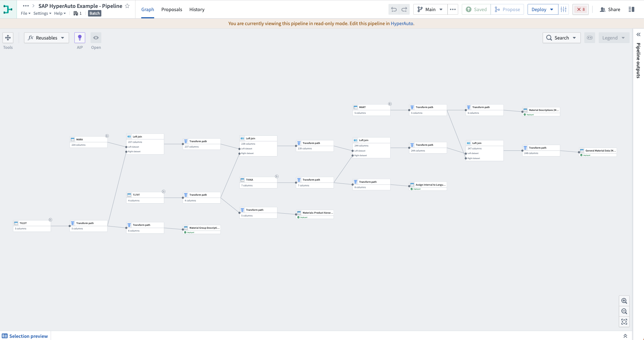Image resolution: width=644 pixels, height=340 pixels.
Task: Open the Selection preview panel
Action: 25,336
